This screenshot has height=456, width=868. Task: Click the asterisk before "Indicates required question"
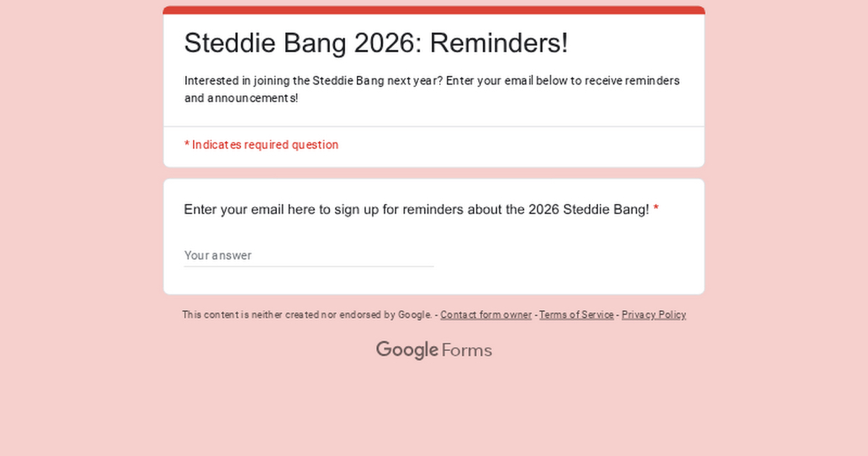coord(187,145)
